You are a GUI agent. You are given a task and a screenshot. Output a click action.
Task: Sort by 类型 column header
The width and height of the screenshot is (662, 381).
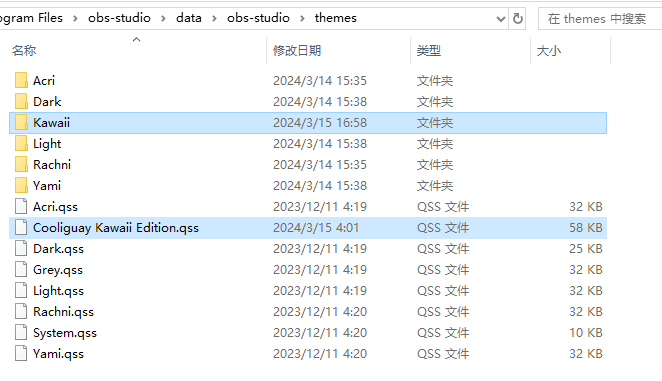pyautogui.click(x=429, y=51)
